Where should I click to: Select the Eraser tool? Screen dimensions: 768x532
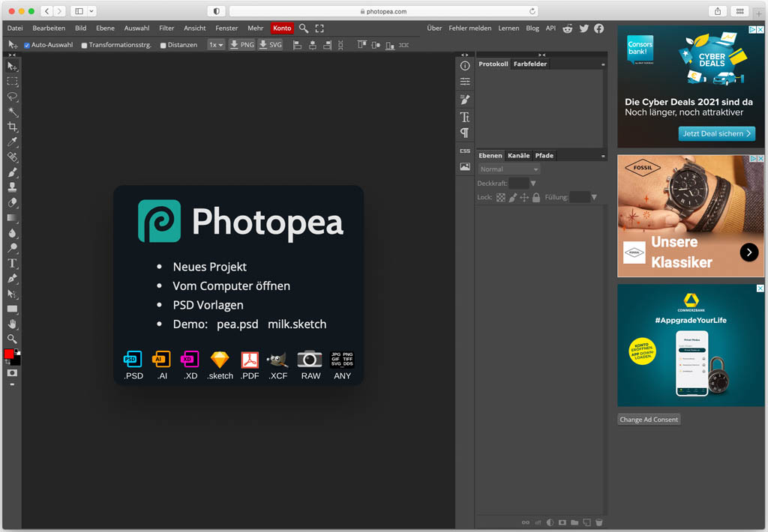[x=12, y=202]
